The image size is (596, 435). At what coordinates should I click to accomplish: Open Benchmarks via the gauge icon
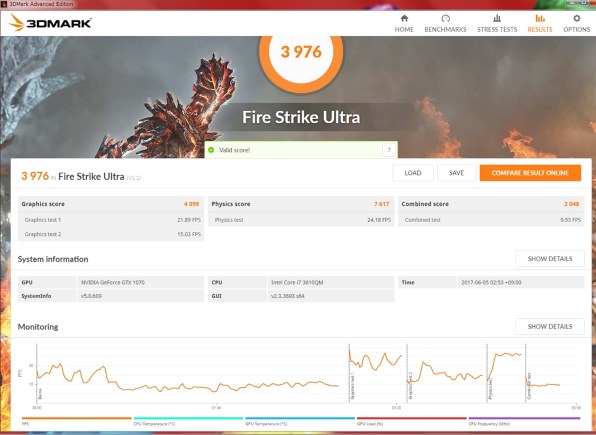coord(445,18)
